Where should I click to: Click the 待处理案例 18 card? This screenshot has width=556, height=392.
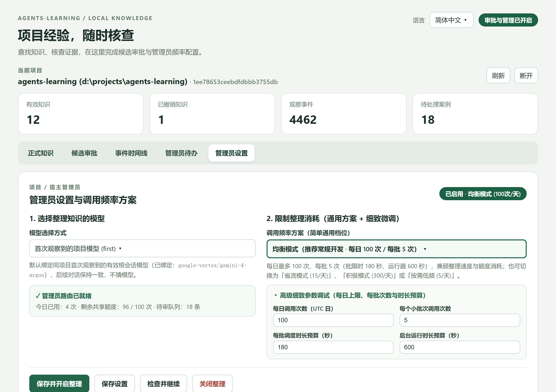pyautogui.click(x=475, y=114)
